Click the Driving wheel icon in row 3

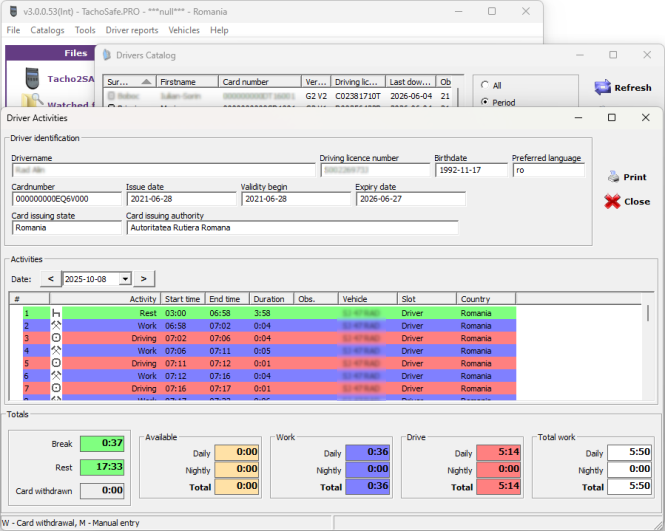(56, 338)
